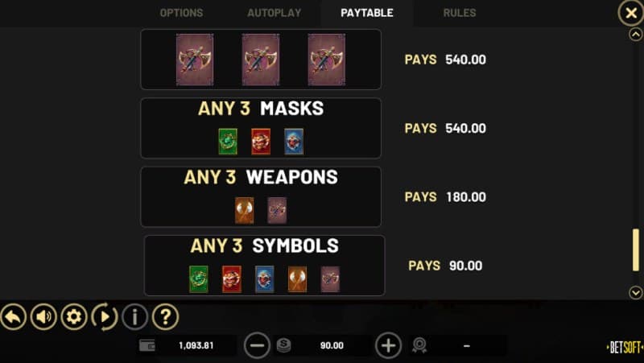Click the yellow scrollbar thumb
Viewport: 644px width, 363px height.
pyautogui.click(x=636, y=250)
